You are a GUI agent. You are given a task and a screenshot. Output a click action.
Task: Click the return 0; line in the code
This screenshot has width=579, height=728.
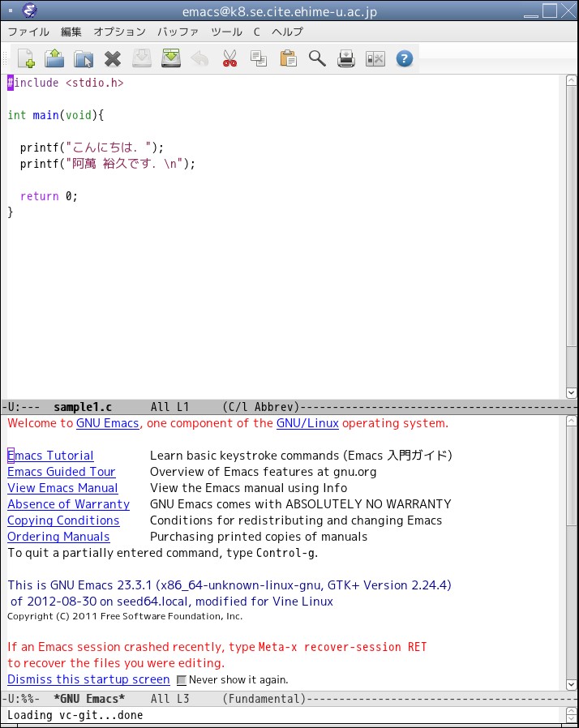(x=49, y=196)
